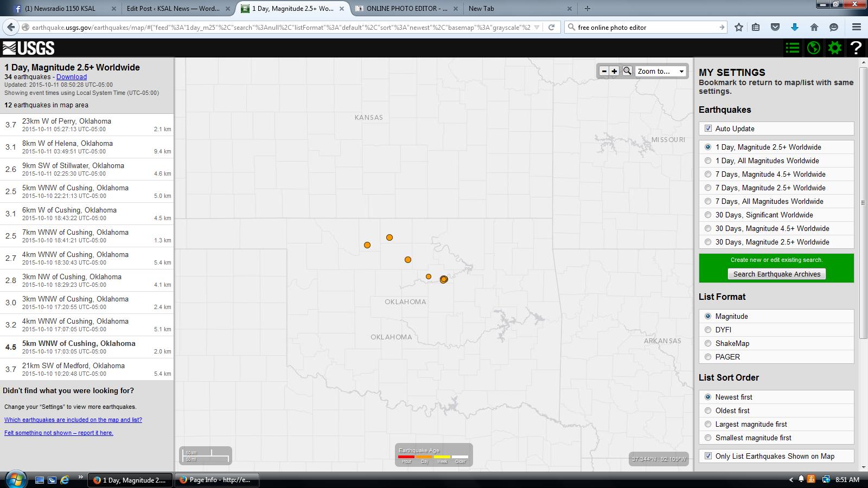
Task: Click the map magnifier search icon
Action: point(627,71)
